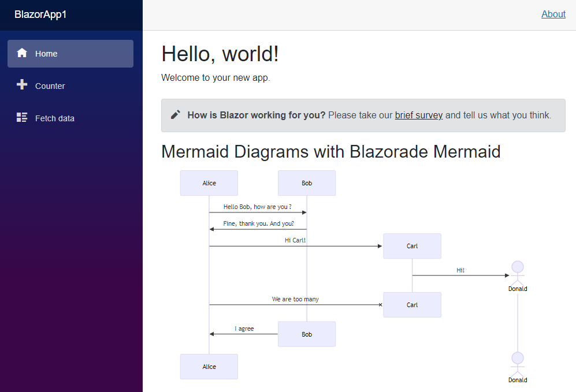This screenshot has width=576, height=392.
Task: Click the BlazorApp1 brand title
Action: [40, 14]
